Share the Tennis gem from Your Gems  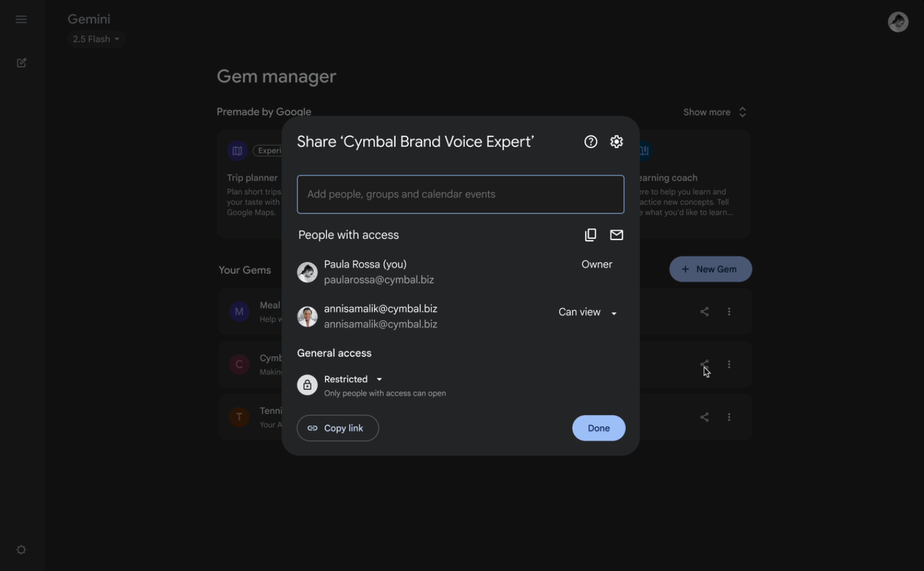tap(704, 417)
